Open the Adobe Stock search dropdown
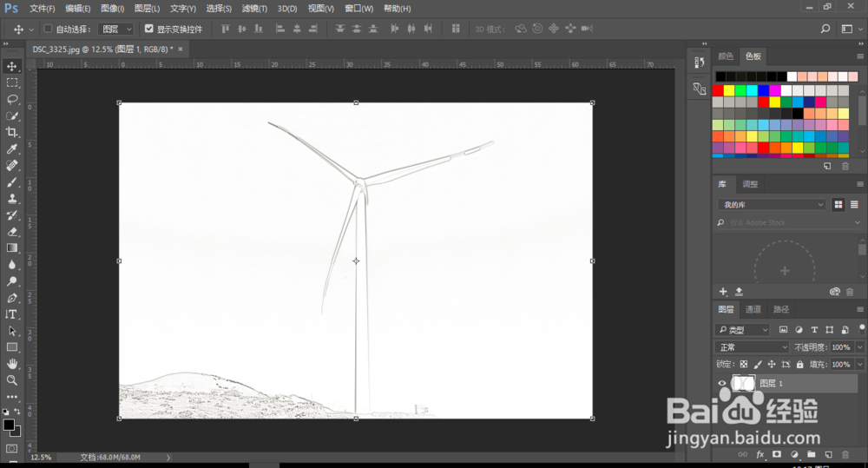868x468 pixels. coord(858,222)
